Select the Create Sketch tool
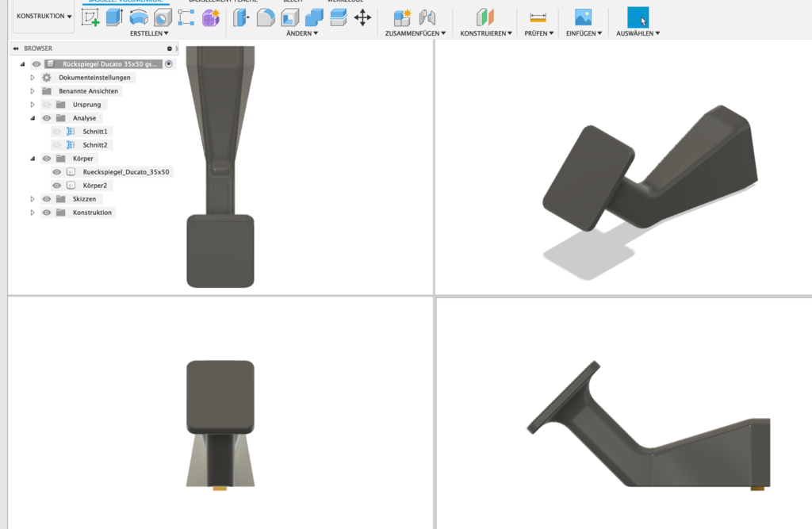 (90, 17)
